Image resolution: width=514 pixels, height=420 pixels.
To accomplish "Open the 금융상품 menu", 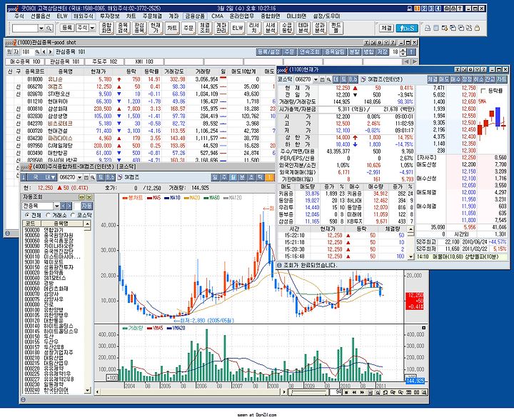I will tap(195, 16).
